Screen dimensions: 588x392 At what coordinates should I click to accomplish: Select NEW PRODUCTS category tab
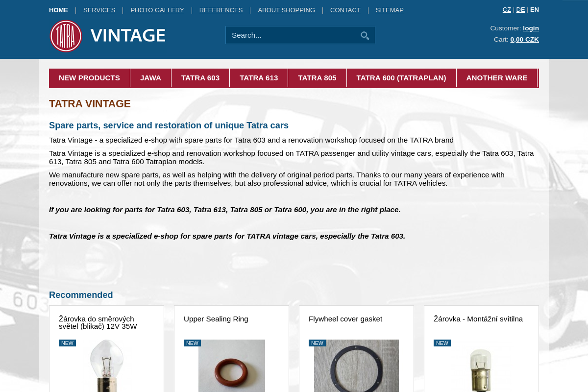(x=89, y=78)
